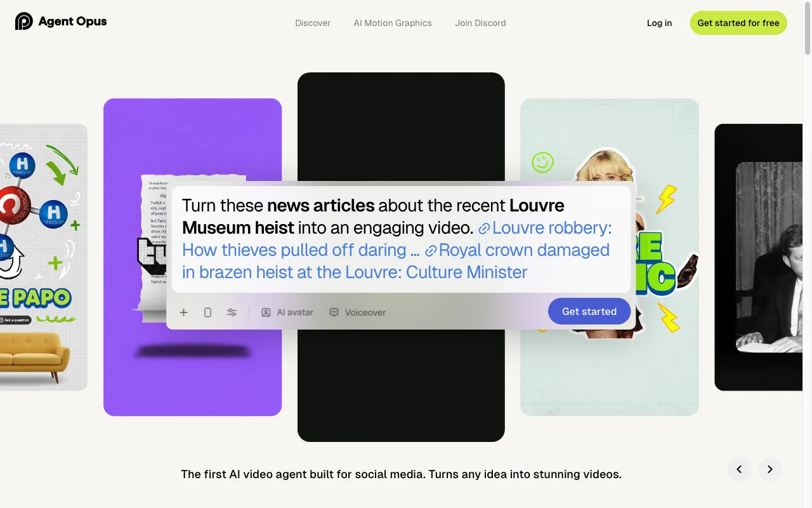This screenshot has height=508, width=812.
Task: Click the Agent Opus brand name
Action: [72, 22]
